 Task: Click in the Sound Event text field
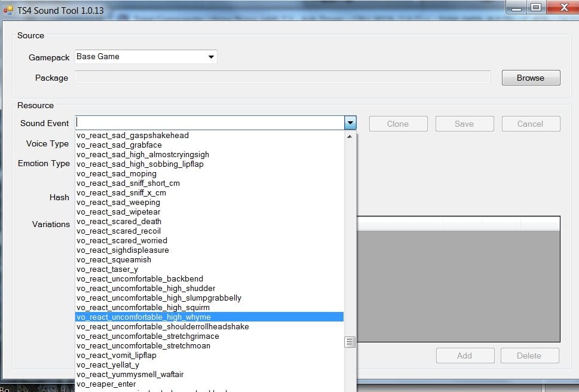tap(210, 123)
